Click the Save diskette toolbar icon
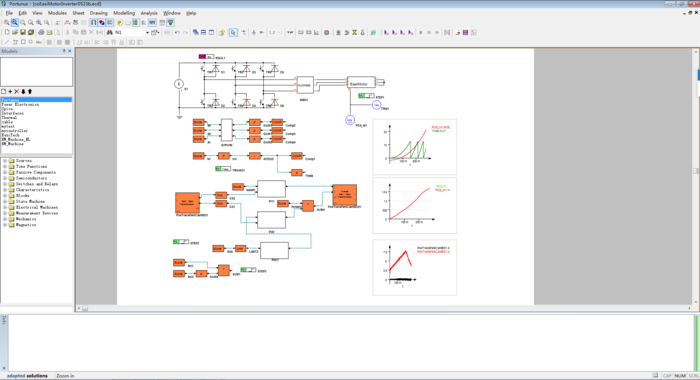This screenshot has height=380, width=700. point(23,33)
